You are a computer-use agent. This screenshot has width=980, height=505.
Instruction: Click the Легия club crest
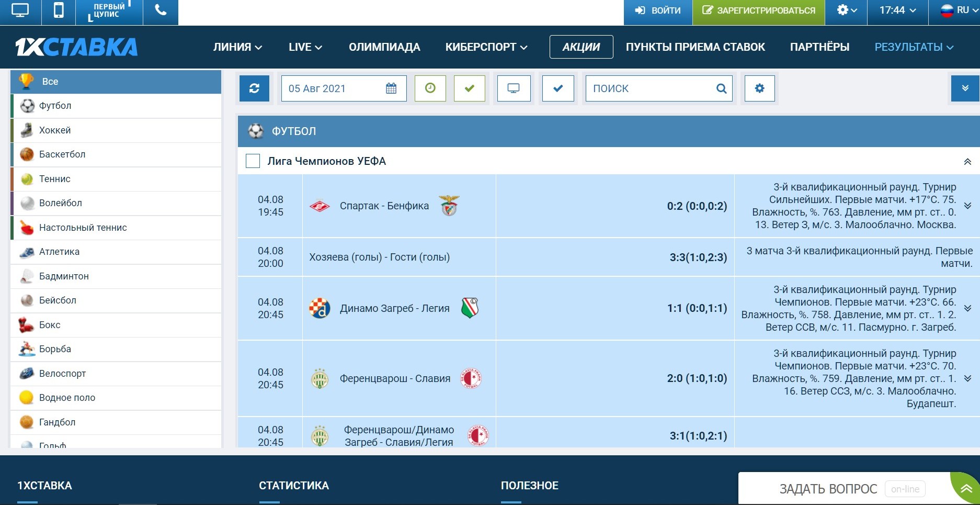click(470, 308)
